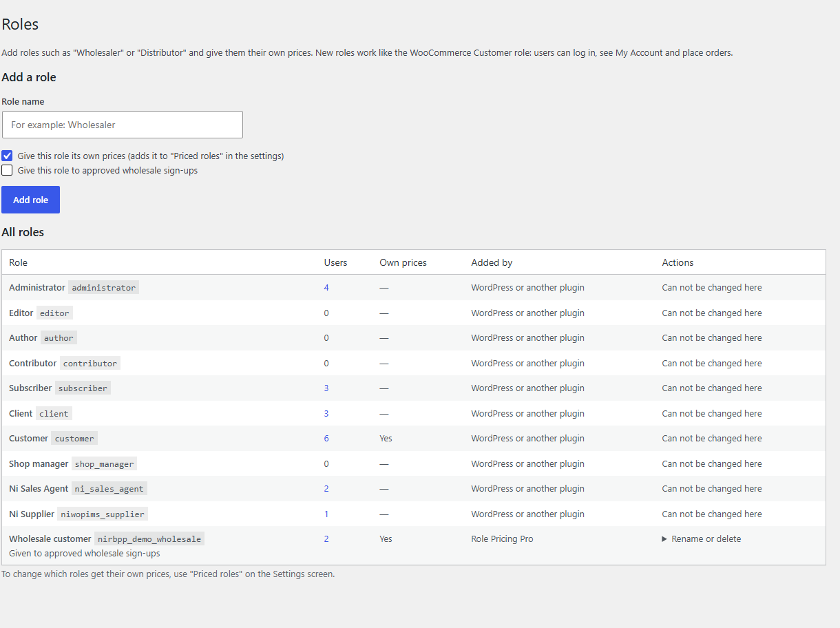The width and height of the screenshot is (840, 628).
Task: Click the 'Wholesale customer' role name
Action: click(x=50, y=539)
